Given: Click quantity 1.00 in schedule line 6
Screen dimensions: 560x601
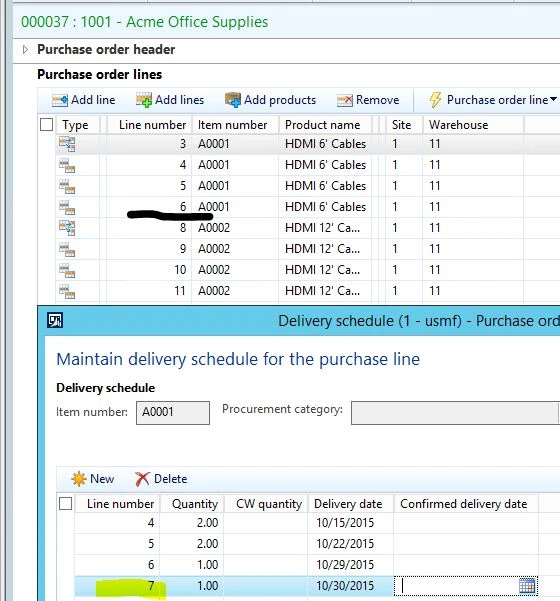Looking at the screenshot, I should [207, 565].
